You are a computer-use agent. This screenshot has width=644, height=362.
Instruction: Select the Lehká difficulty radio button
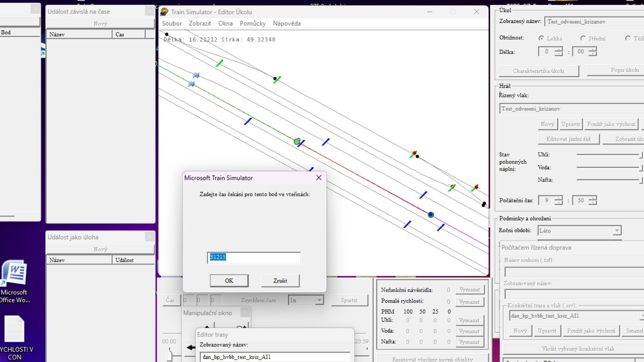pyautogui.click(x=541, y=38)
